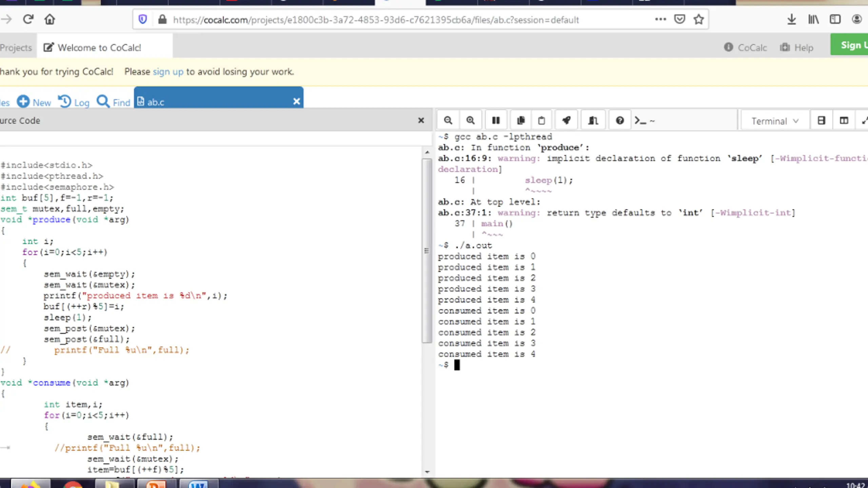Open the terminal help question mark
Viewport: 868px width, 488px height.
coord(620,120)
